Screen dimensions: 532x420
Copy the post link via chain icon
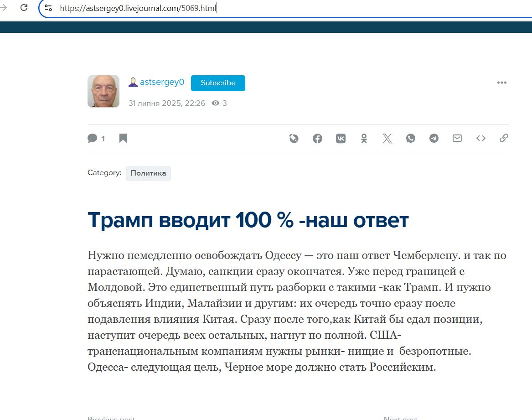pyautogui.click(x=504, y=138)
